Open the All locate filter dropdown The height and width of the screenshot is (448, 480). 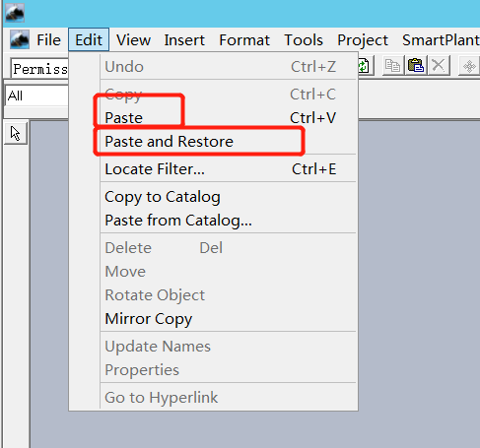coord(36,96)
